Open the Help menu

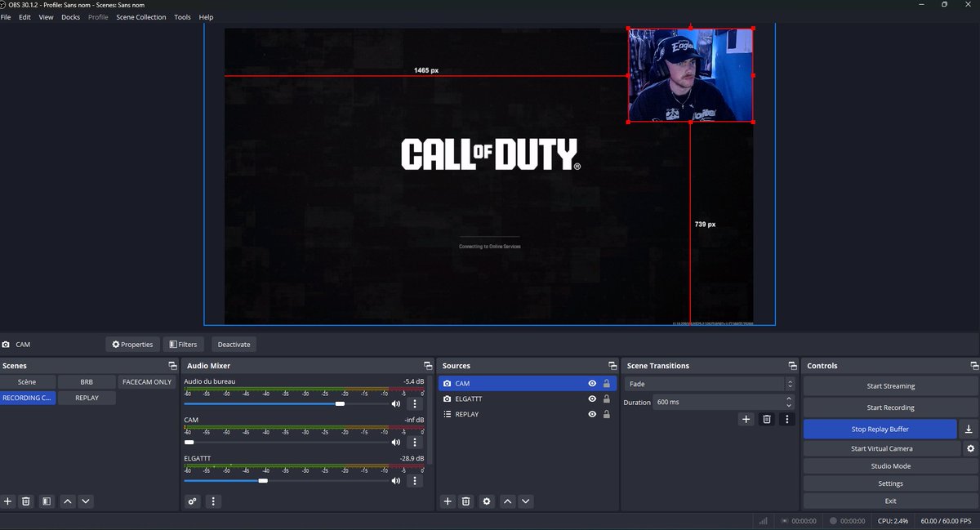(x=206, y=17)
